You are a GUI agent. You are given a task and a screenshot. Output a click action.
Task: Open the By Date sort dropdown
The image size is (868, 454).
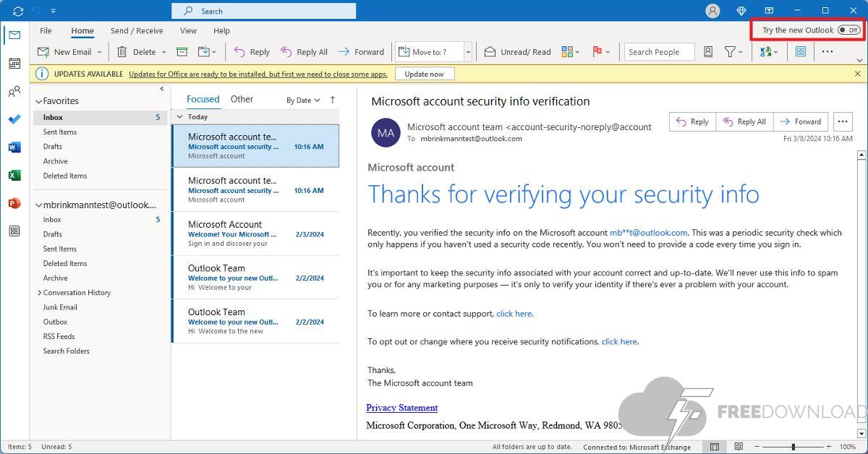303,100
